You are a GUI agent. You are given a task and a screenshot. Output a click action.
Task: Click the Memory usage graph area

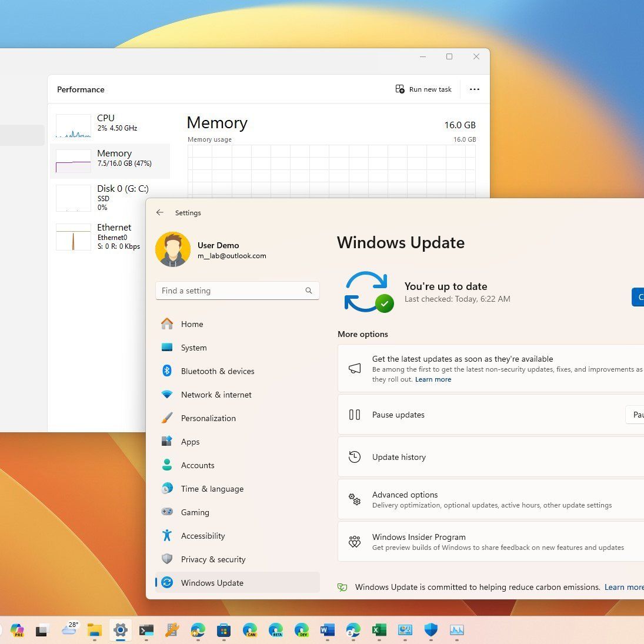(332, 171)
